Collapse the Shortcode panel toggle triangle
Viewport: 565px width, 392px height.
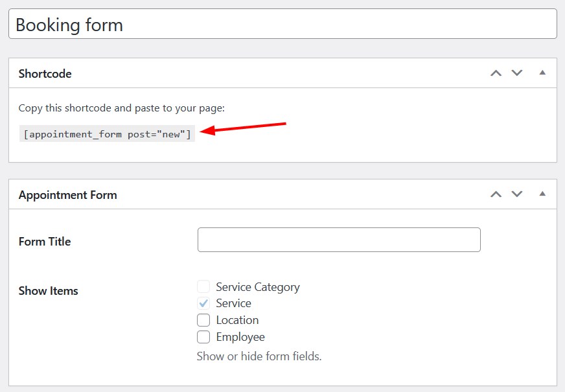tap(542, 73)
